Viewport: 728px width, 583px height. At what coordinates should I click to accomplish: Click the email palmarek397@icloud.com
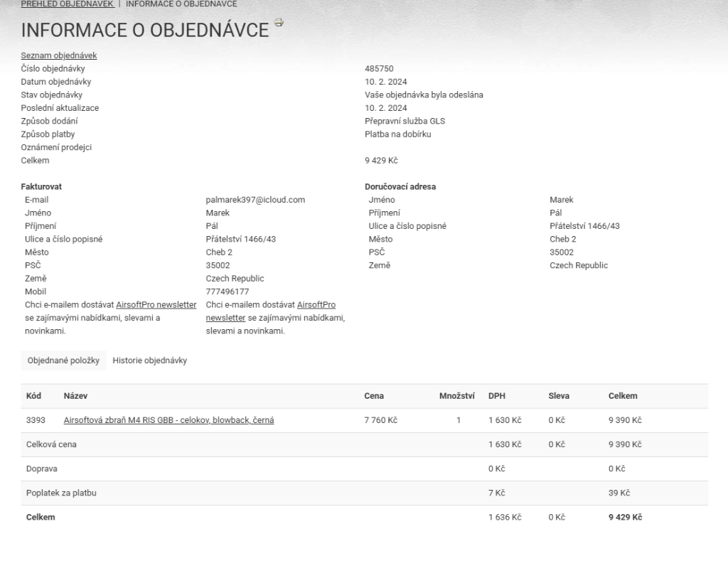tap(255, 200)
